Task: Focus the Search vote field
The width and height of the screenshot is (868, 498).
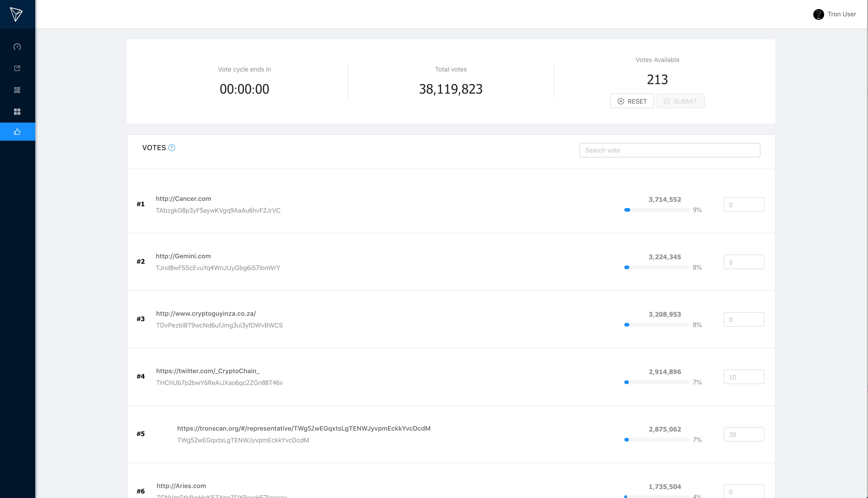Action: tap(670, 150)
